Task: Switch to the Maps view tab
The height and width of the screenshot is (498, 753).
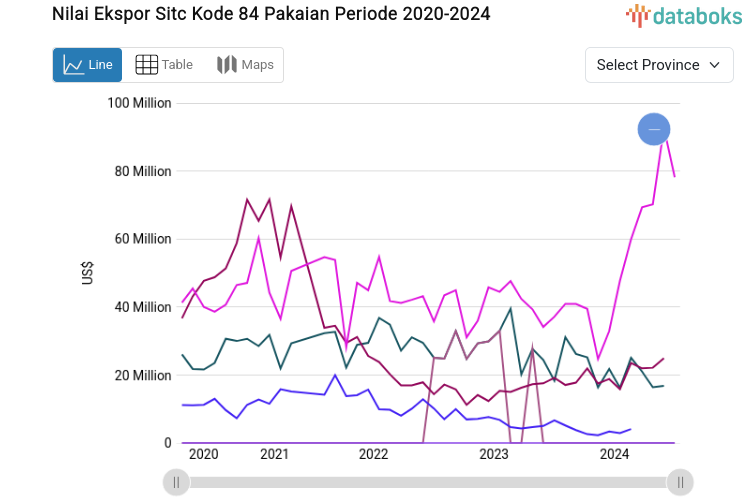Action: [245, 65]
